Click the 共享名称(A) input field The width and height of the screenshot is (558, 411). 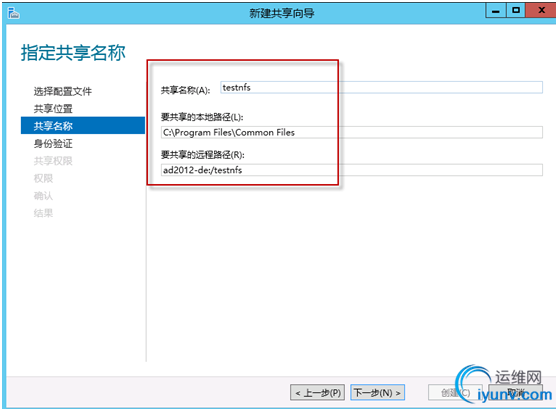[381, 88]
